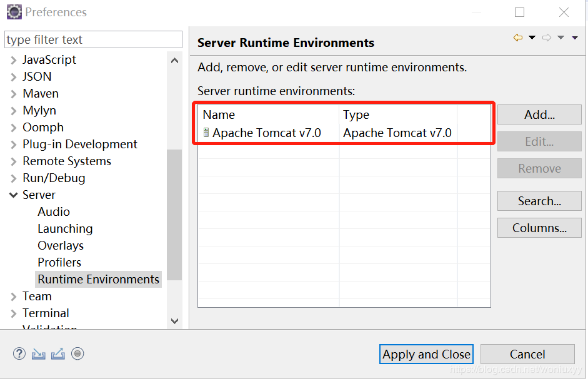Expand the Terminal tree node

point(14,313)
